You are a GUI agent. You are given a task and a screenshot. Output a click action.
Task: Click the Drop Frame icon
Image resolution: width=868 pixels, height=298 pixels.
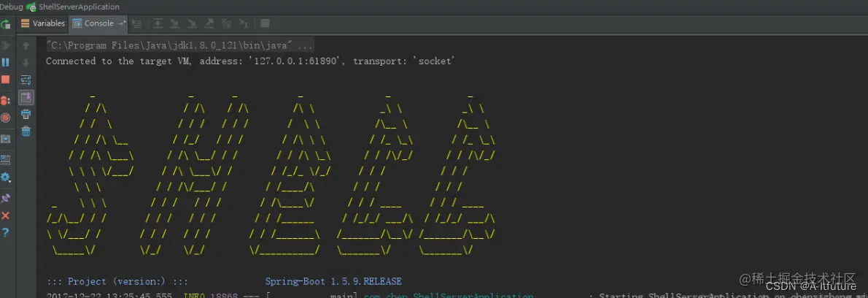point(226,23)
